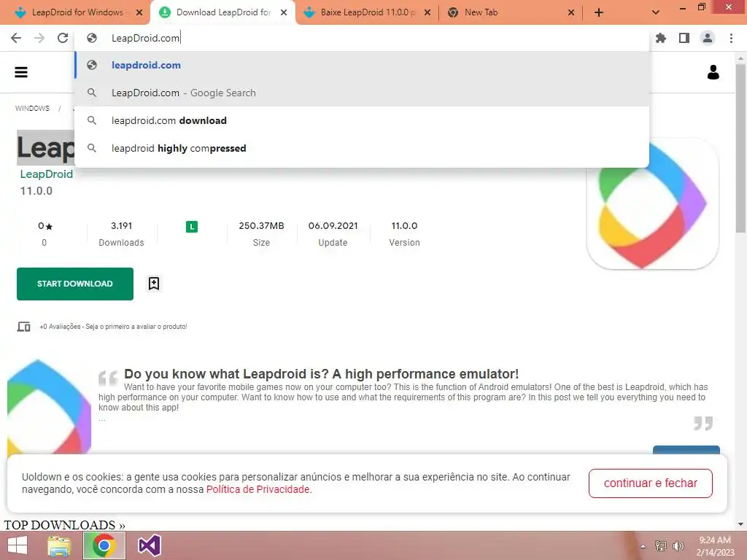
Task: Click the page vertical scrollbar thumb
Action: (x=740, y=147)
